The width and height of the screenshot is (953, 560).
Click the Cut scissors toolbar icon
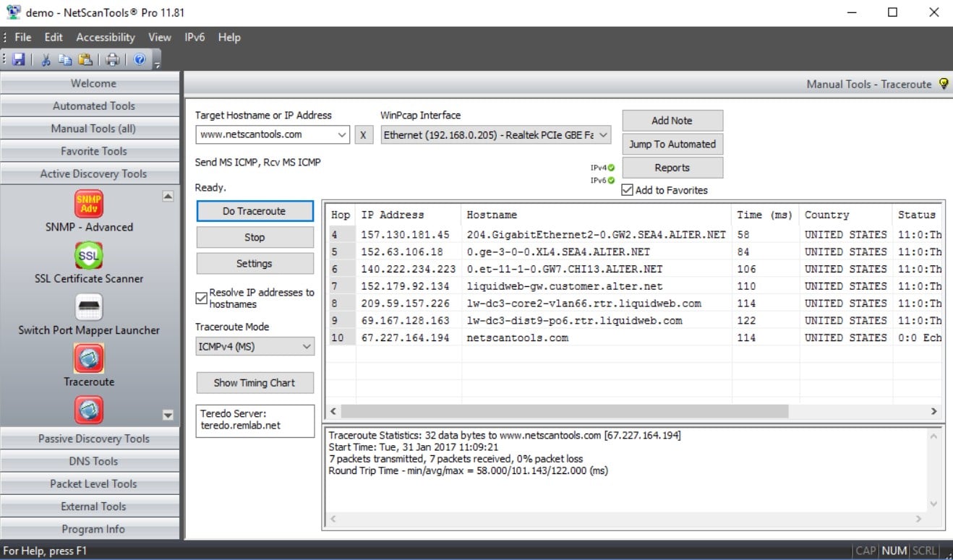[46, 59]
